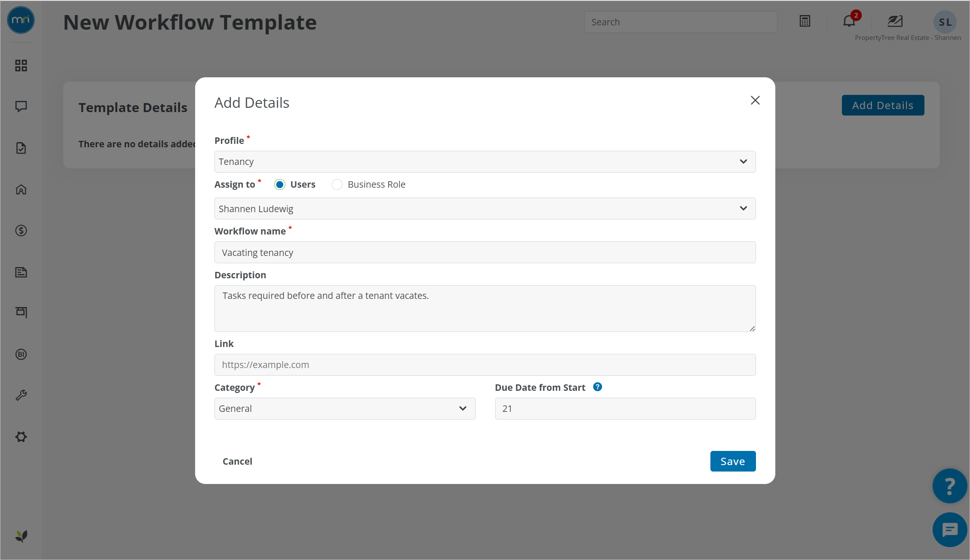Open the dollar accounting icon in the sidebar
The height and width of the screenshot is (560, 970).
pos(21,231)
